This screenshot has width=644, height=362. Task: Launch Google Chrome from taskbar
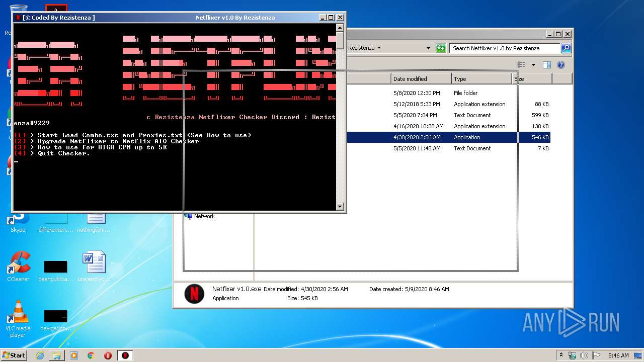[91, 355]
